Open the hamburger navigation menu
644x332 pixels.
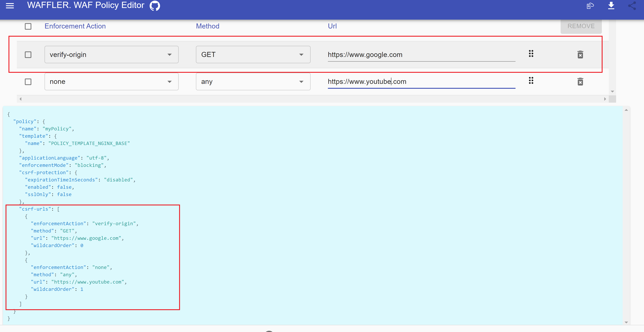pos(10,6)
